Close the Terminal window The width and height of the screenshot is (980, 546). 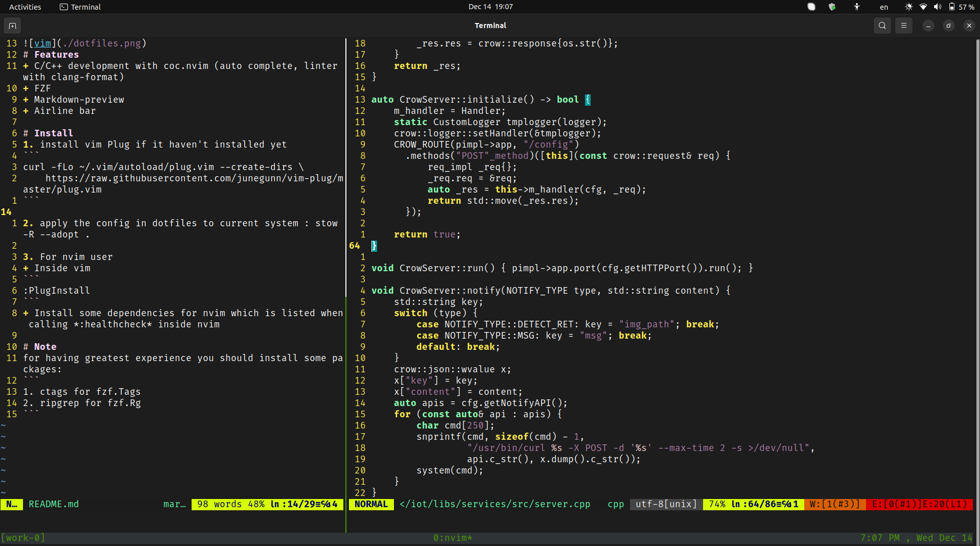969,26
